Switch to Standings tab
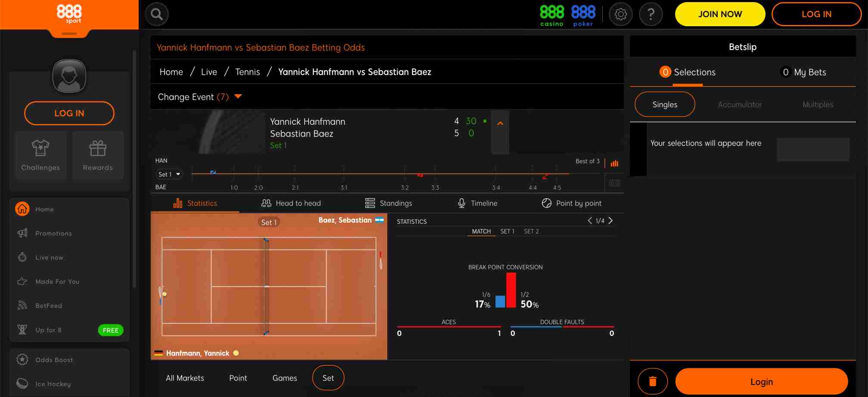868x397 pixels. click(x=389, y=203)
